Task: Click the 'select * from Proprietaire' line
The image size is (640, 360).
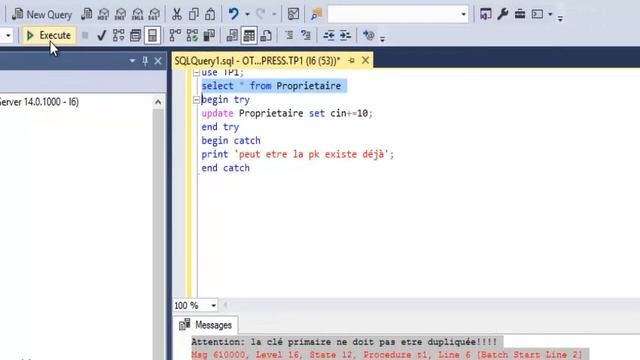Action: 271,86
